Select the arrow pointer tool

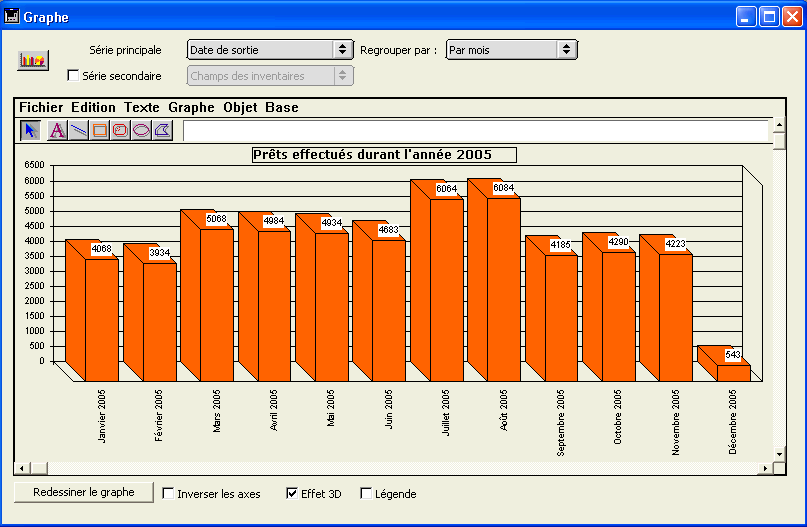30,130
